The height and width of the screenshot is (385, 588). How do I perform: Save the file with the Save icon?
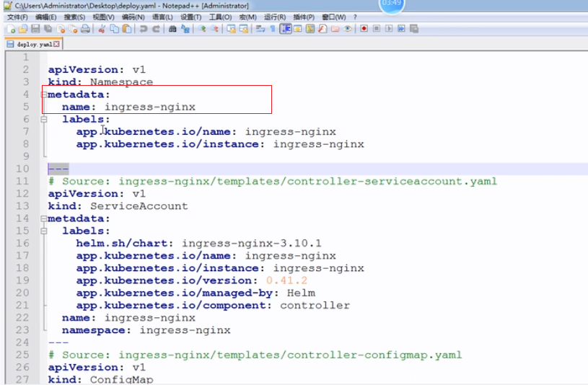[x=35, y=29]
